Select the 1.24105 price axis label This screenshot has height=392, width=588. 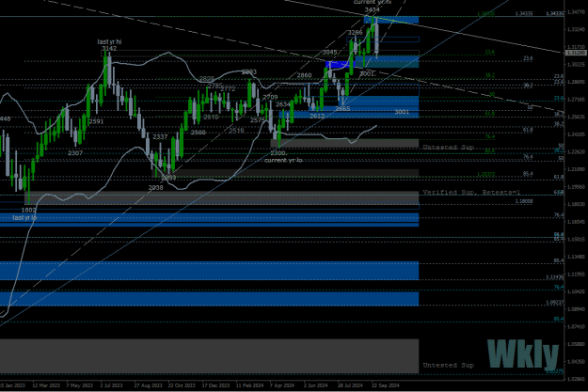pyautogui.click(x=576, y=134)
